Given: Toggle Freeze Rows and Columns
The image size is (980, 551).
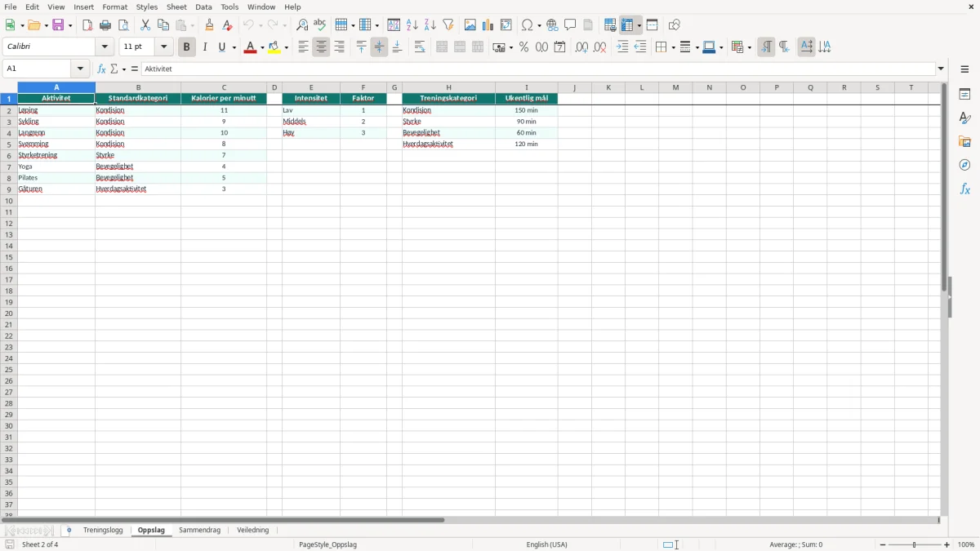Looking at the screenshot, I should [x=627, y=25].
